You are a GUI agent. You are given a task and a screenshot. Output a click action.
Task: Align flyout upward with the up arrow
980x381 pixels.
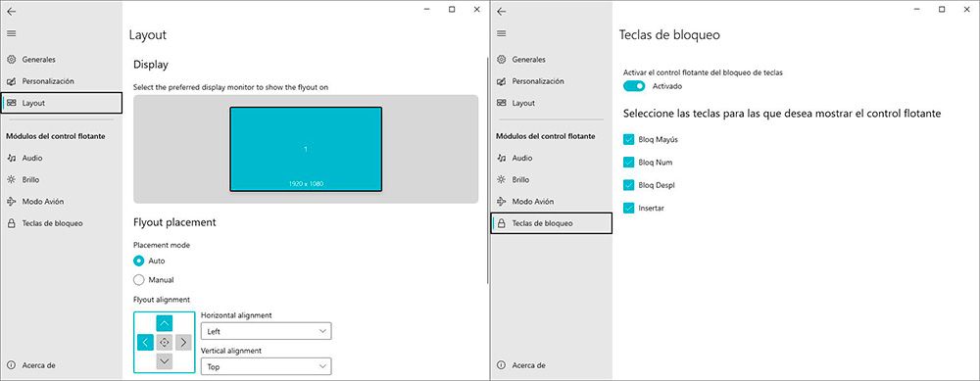165,323
